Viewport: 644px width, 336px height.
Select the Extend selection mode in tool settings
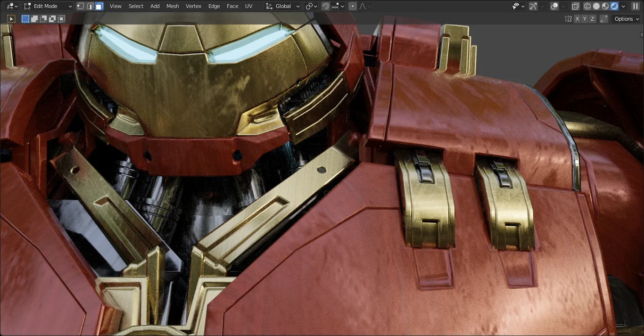(x=34, y=19)
